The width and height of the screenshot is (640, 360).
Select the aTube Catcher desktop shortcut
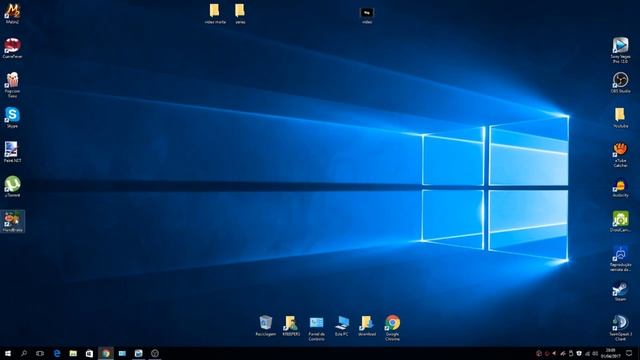620,155
